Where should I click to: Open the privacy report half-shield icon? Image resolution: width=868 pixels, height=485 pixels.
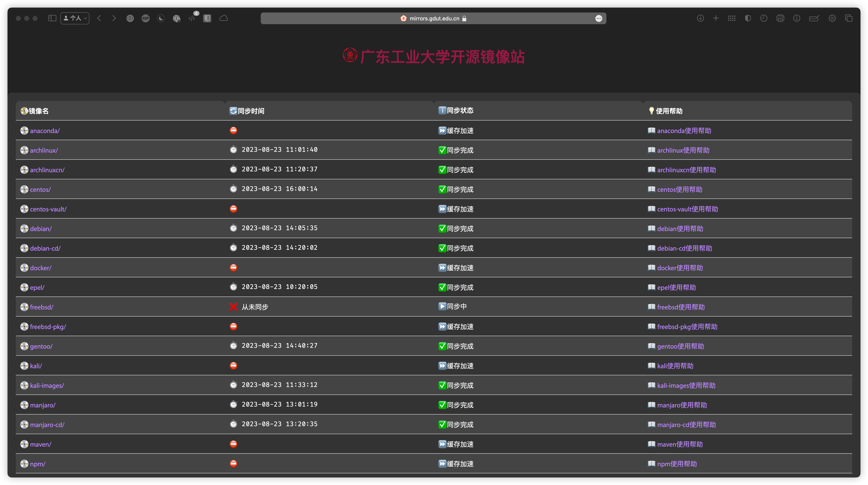point(748,18)
